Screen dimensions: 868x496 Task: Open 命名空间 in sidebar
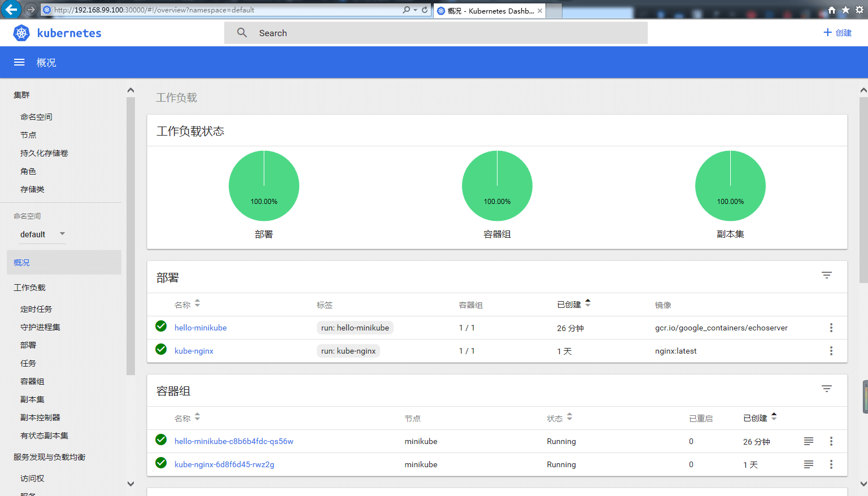pyautogui.click(x=36, y=117)
